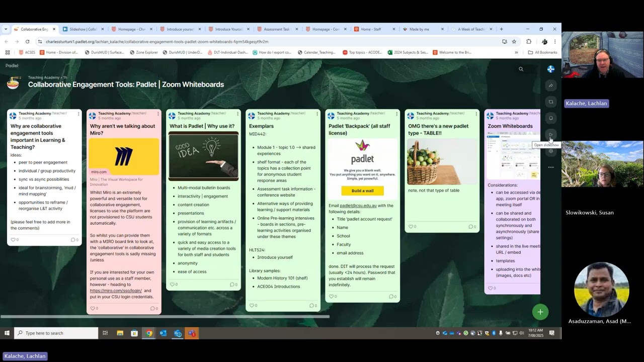Click the horizontal scrollbar of the padlet
This screenshot has height=362, width=644.
click(165, 317)
